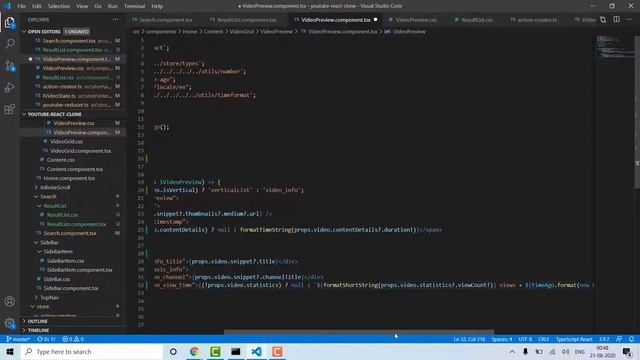Open SideBarItem.component.tsx in file tree
The image size is (640, 360).
(x=79, y=270)
